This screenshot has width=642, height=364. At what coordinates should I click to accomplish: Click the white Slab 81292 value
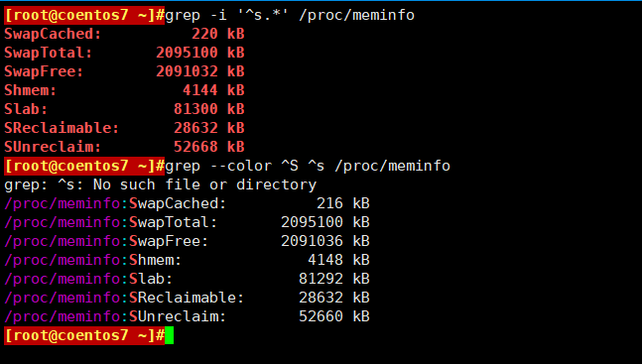(x=321, y=279)
